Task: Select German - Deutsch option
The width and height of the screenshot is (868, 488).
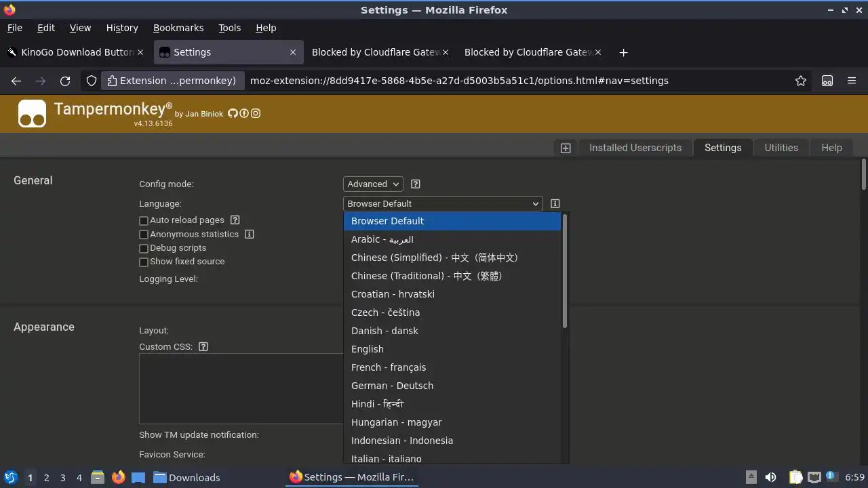Action: tap(452, 386)
